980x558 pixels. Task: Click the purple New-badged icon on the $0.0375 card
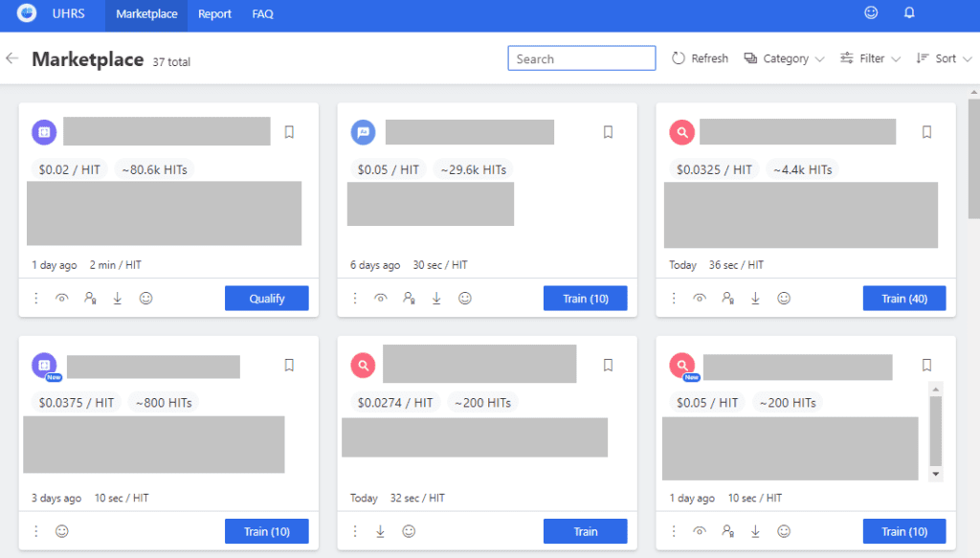click(x=45, y=367)
